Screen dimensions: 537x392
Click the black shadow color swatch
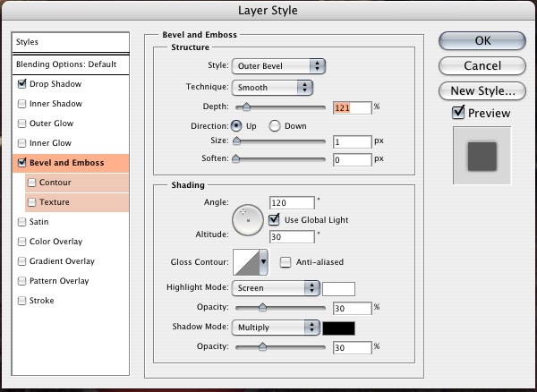coord(338,328)
